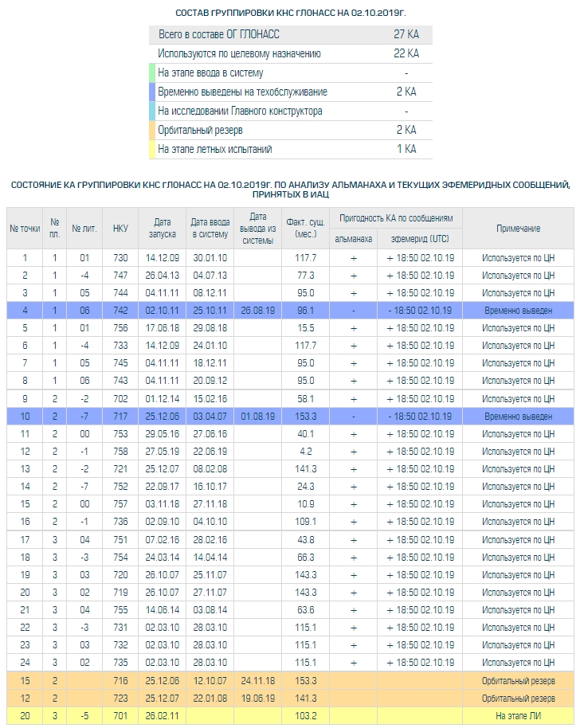The height and width of the screenshot is (728, 580).
Task: Click the withdrawal date '01.08.19'
Action: tap(257, 417)
